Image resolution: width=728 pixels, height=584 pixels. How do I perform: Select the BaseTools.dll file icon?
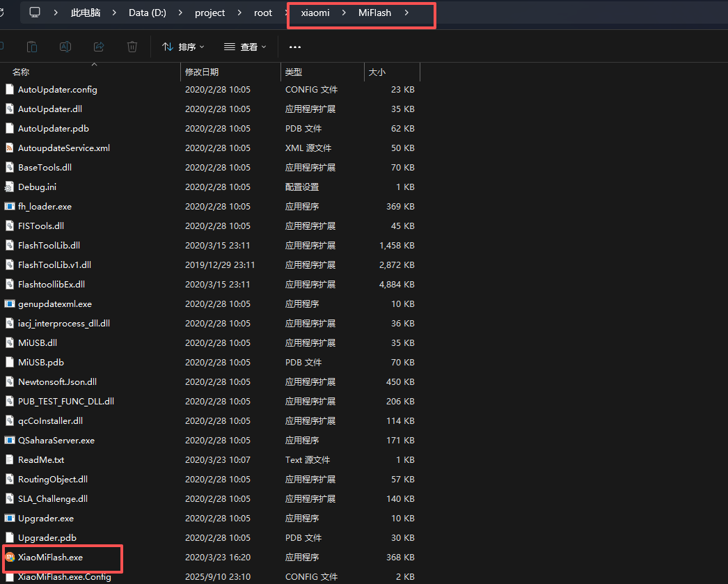coord(9,168)
